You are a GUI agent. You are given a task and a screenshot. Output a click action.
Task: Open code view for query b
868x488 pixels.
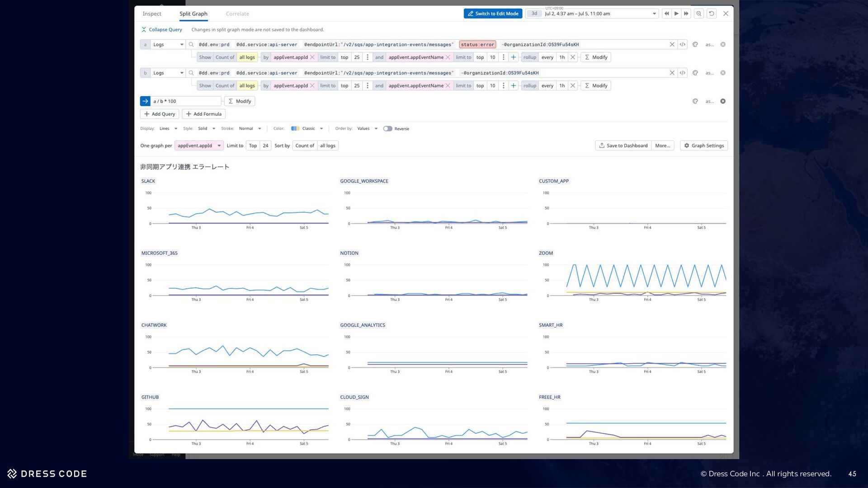click(683, 73)
